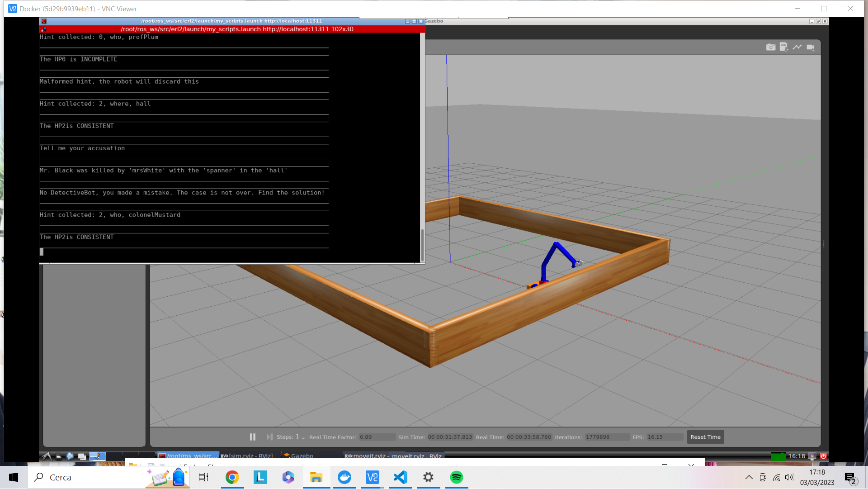This screenshot has width=868, height=489.
Task: Open the video recording dropdown icon
Action: [x=811, y=47]
